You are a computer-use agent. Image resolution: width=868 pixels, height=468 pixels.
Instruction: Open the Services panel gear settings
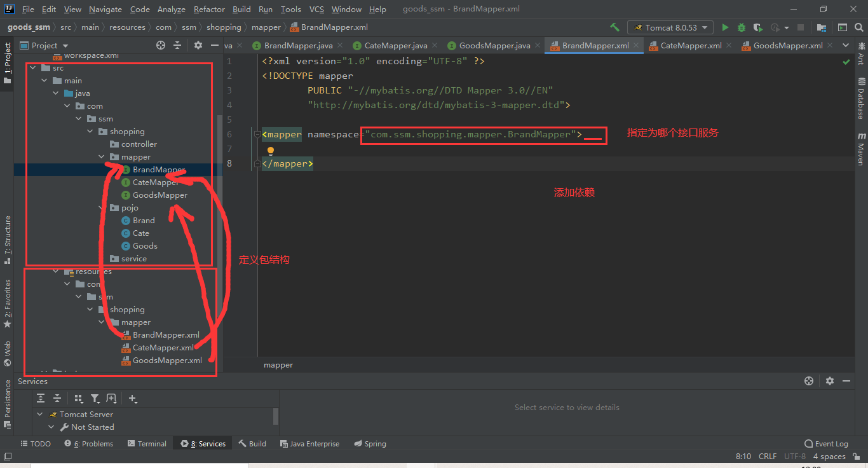(829, 381)
